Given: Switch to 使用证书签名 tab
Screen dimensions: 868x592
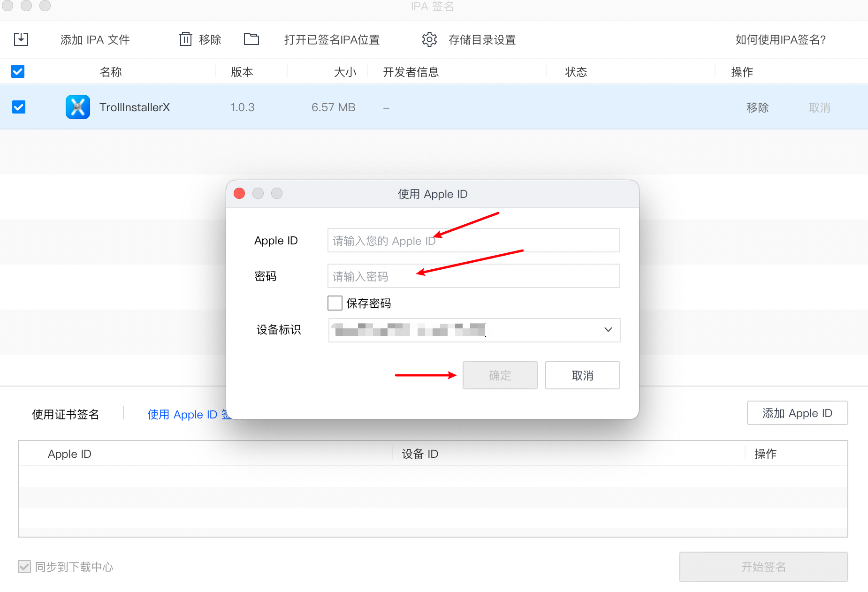Looking at the screenshot, I should (x=65, y=414).
